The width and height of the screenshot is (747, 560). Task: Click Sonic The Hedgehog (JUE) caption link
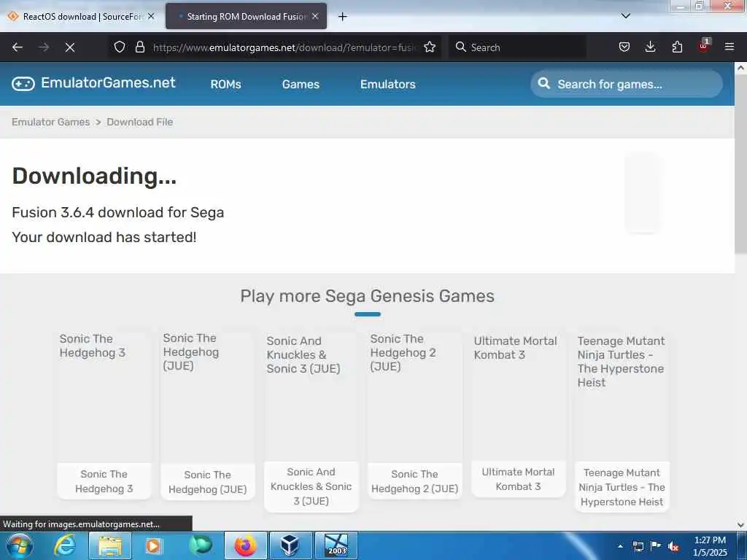click(x=207, y=482)
